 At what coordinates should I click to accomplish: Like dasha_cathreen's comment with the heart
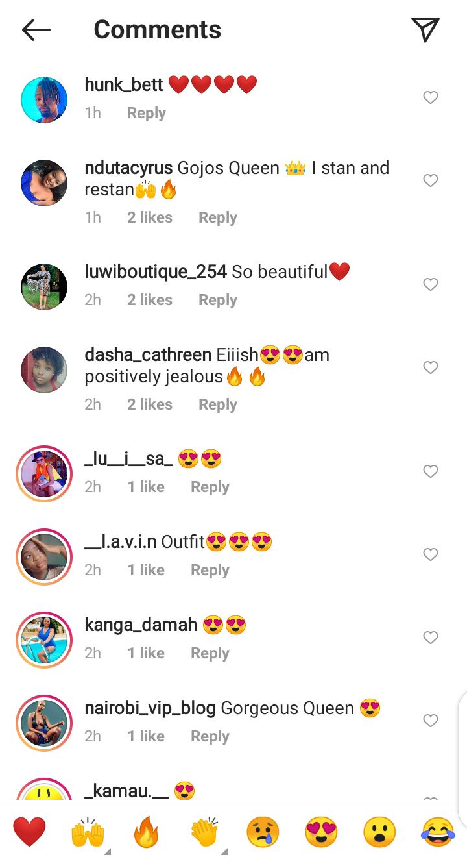click(431, 367)
